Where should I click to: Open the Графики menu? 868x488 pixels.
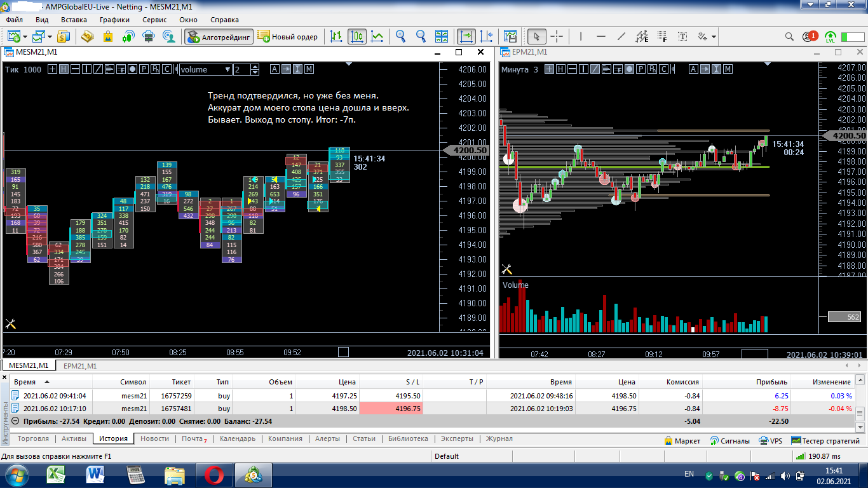click(x=114, y=20)
